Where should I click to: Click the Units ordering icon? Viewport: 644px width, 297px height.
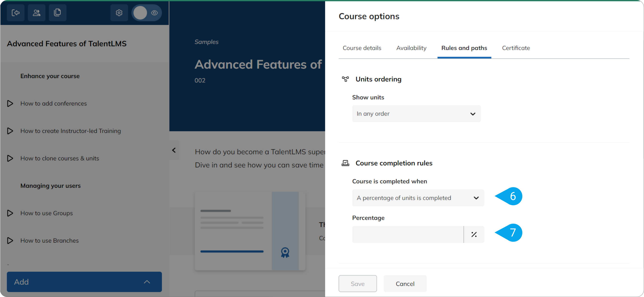point(345,79)
